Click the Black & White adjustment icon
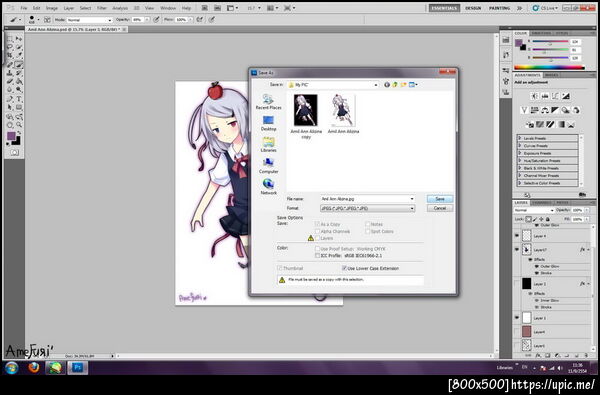This screenshot has width=600, height=395. point(555,110)
